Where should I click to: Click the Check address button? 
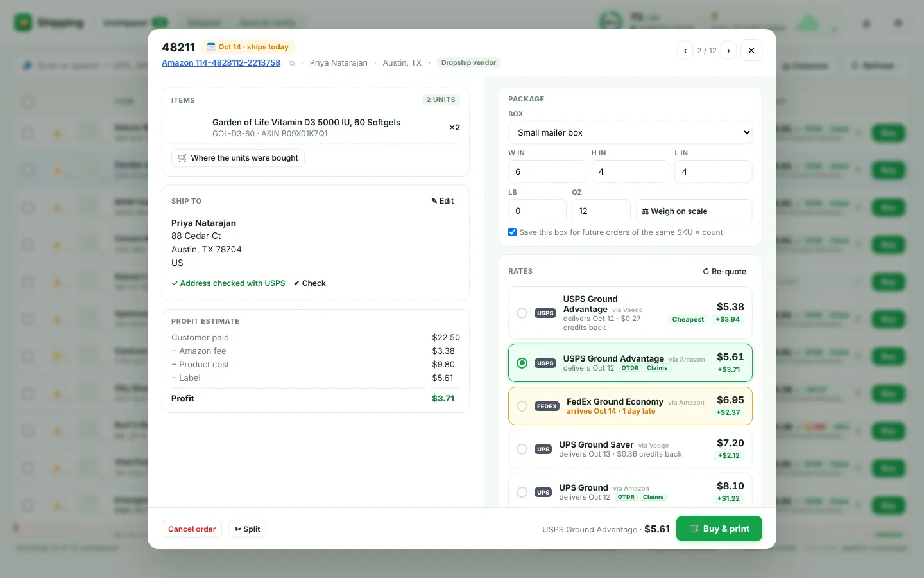pos(310,283)
